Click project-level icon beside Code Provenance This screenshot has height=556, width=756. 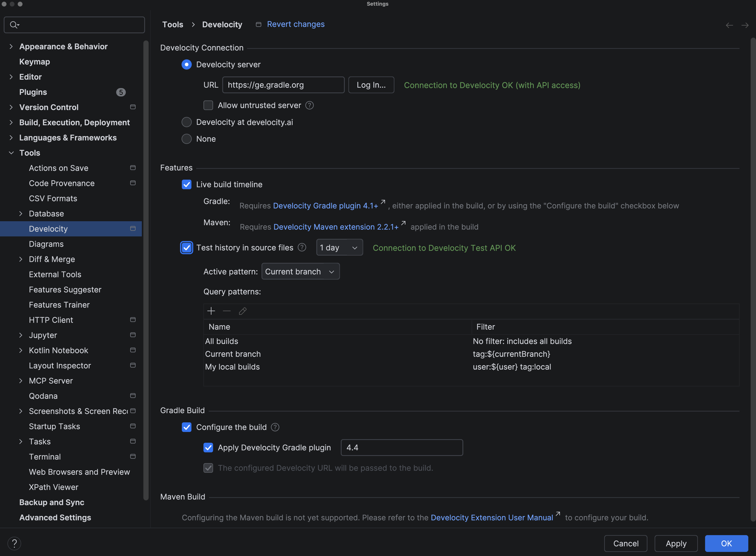133,183
